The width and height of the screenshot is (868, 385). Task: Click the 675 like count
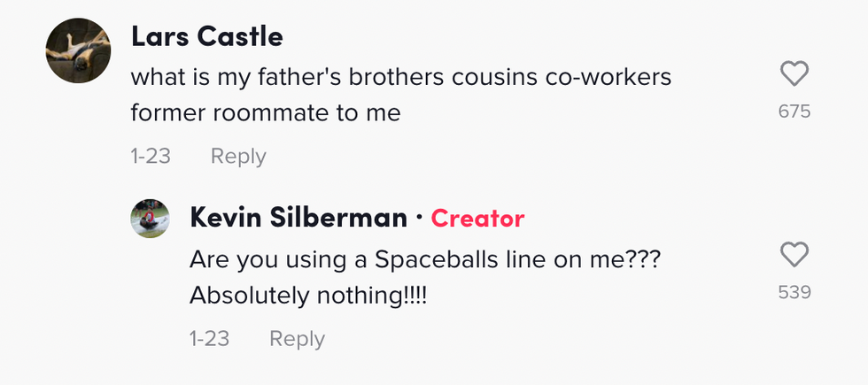[x=794, y=112]
